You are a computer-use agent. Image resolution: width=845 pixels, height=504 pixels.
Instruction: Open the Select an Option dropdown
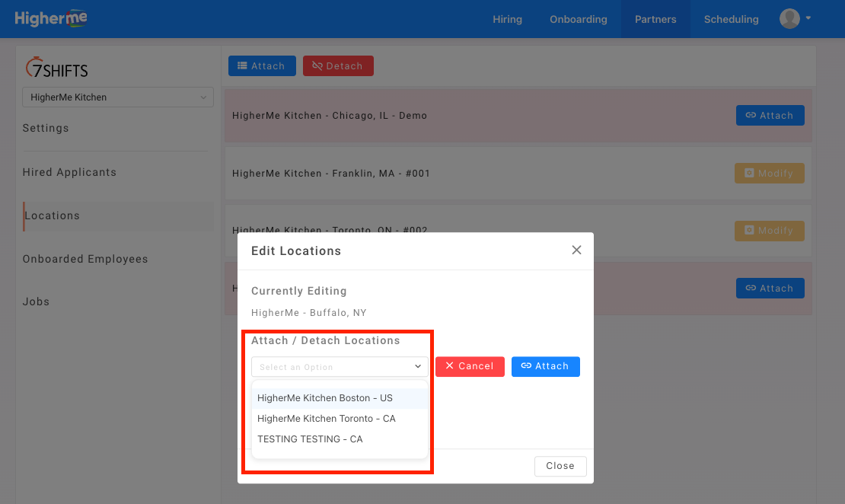340,367
